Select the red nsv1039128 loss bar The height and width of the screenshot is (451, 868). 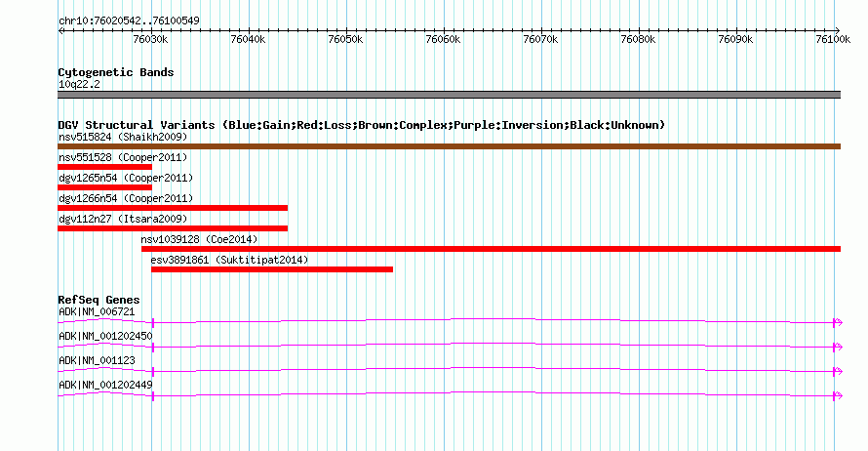coord(491,249)
